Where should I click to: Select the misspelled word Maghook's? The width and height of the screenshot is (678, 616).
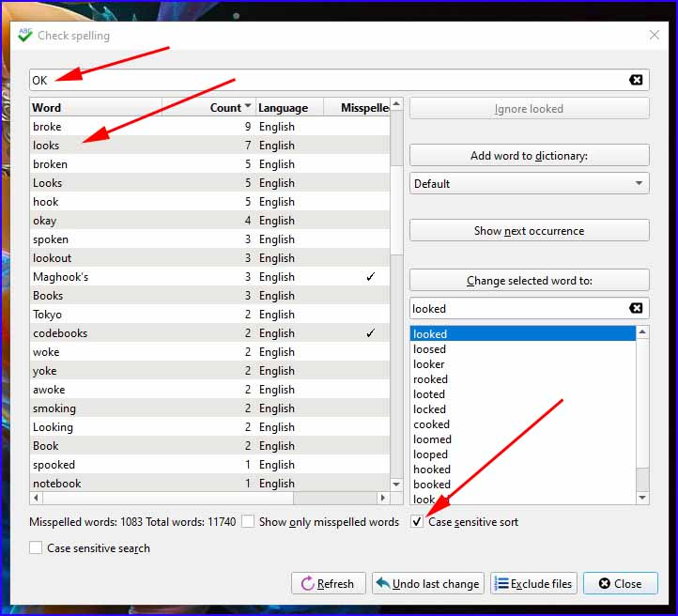coord(209,277)
